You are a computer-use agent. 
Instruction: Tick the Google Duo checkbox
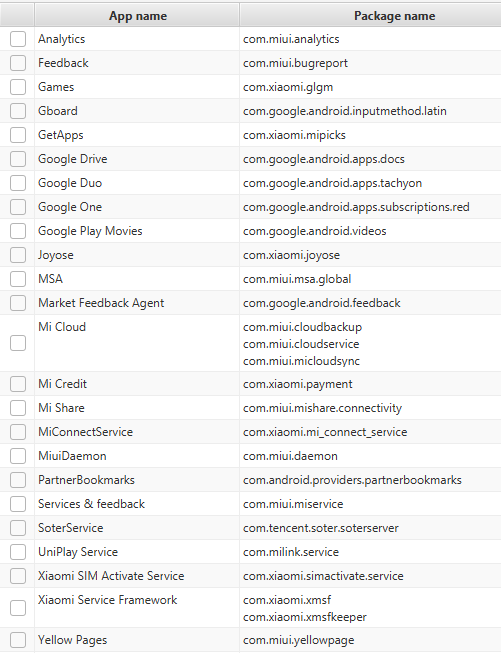click(x=18, y=183)
